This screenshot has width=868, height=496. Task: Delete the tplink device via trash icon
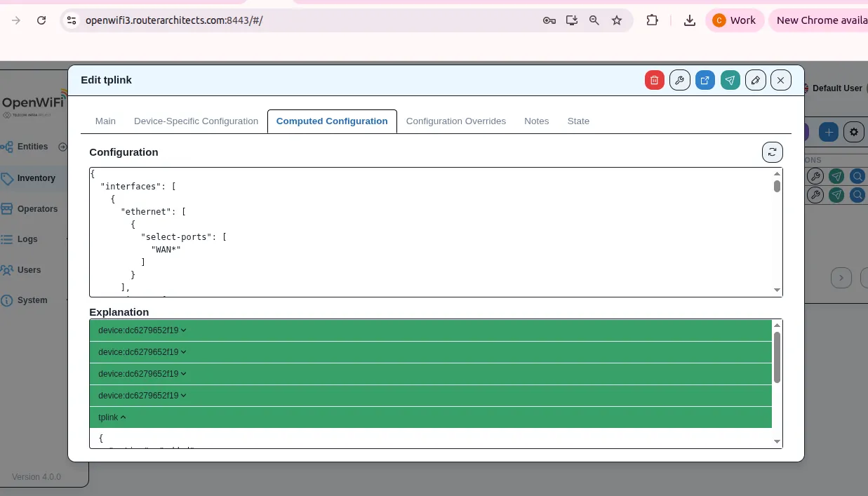654,80
